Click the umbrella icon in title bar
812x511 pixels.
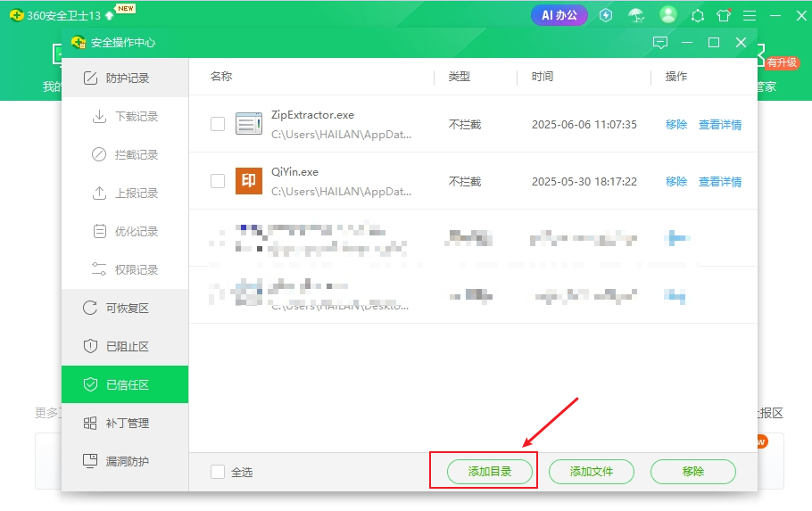point(636,15)
